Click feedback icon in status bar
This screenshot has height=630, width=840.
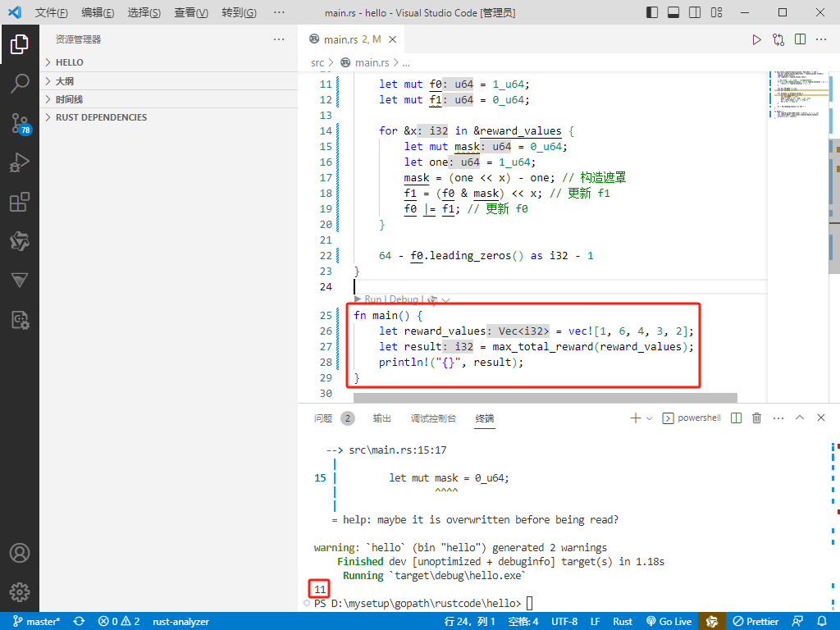point(797,622)
